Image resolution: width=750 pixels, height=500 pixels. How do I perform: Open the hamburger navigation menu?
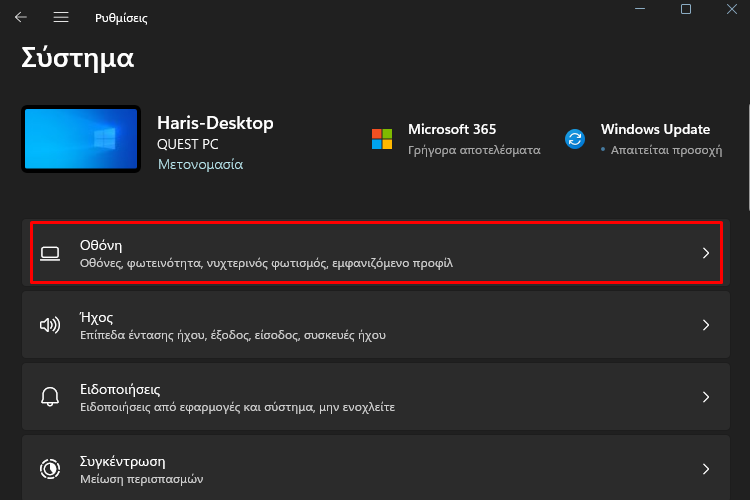pyautogui.click(x=61, y=18)
